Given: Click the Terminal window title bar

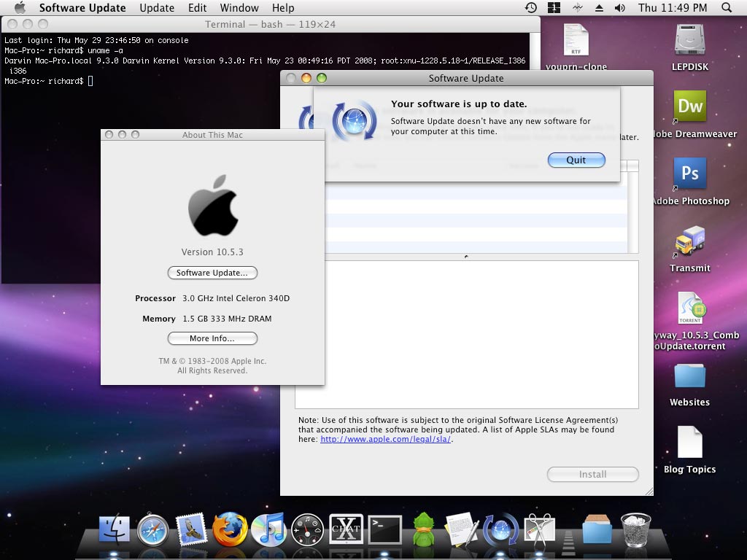Looking at the screenshot, I should click(x=270, y=24).
